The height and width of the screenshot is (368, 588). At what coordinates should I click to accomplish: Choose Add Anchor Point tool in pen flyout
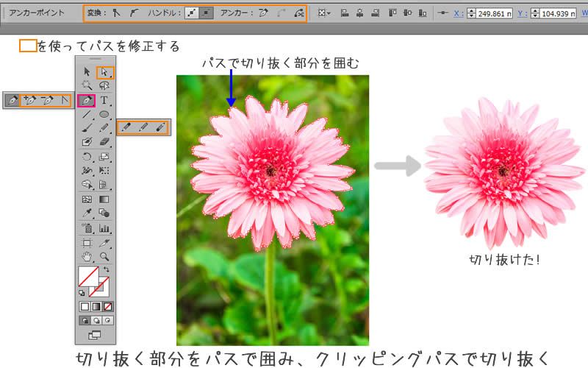coord(29,100)
